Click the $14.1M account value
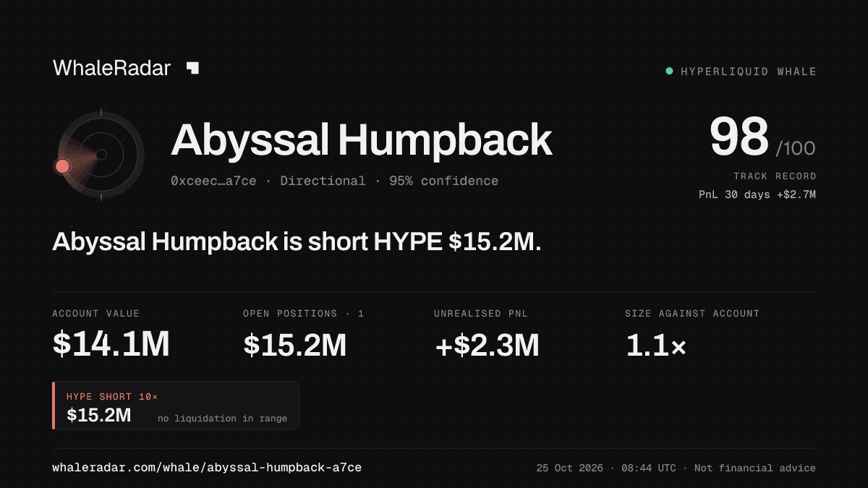 point(111,344)
